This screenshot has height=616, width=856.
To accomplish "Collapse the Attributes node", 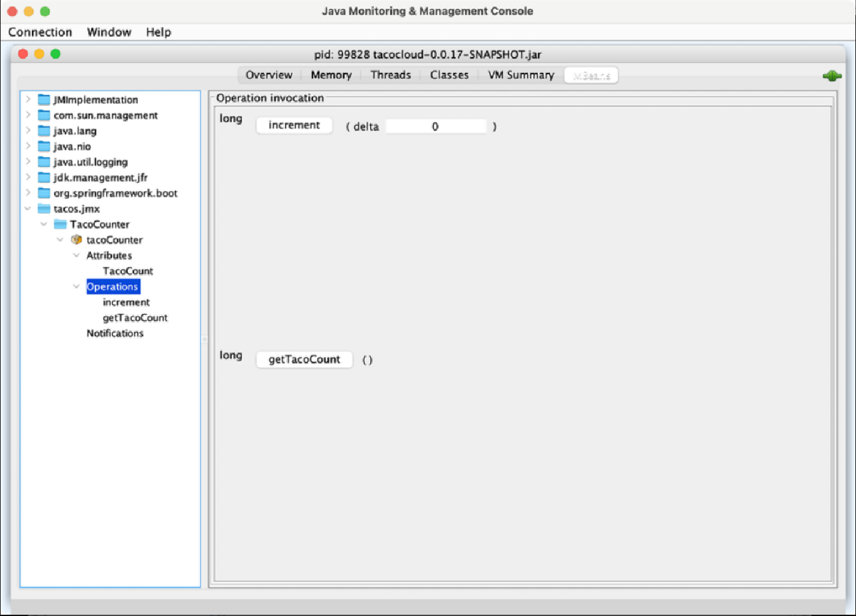I will (77, 255).
